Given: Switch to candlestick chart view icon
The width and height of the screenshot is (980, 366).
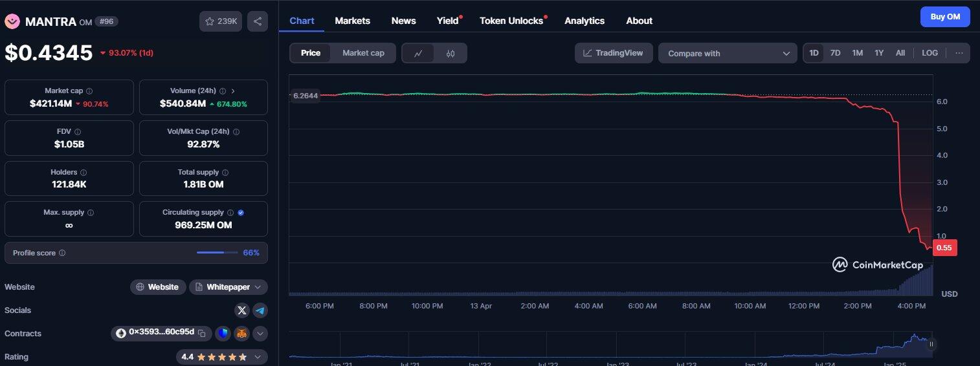Looking at the screenshot, I should [451, 53].
